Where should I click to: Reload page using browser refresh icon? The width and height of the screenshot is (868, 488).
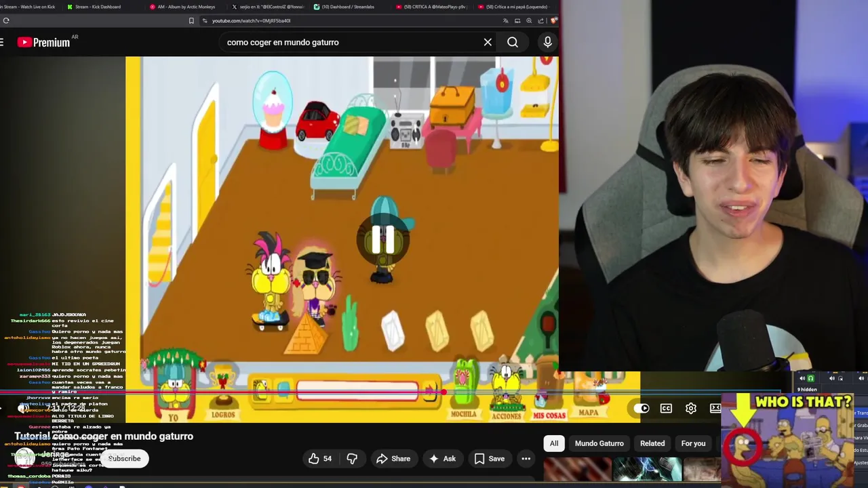tap(6, 20)
